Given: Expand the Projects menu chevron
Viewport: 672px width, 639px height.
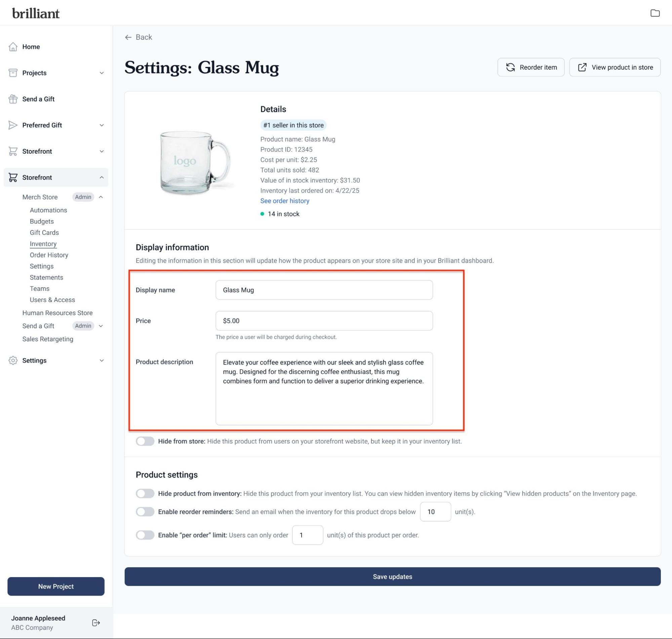Looking at the screenshot, I should 102,73.
